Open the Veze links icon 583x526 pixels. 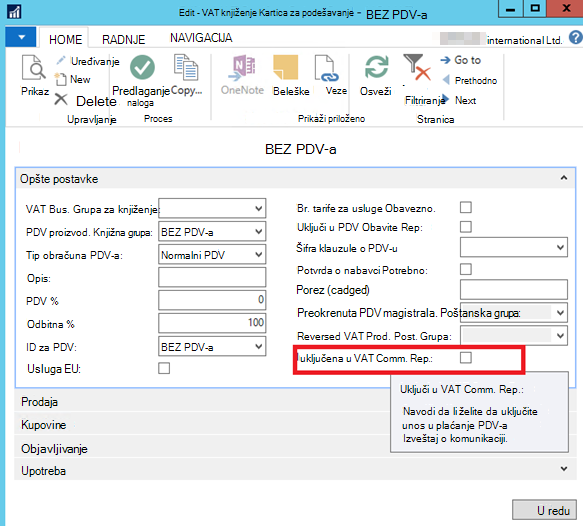(x=326, y=68)
